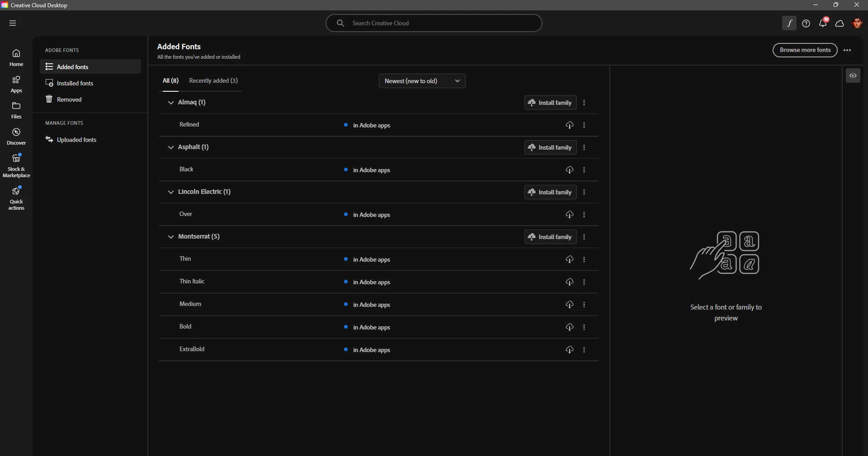Select Added fonts in the sidebar
The height and width of the screenshot is (456, 868).
90,67
